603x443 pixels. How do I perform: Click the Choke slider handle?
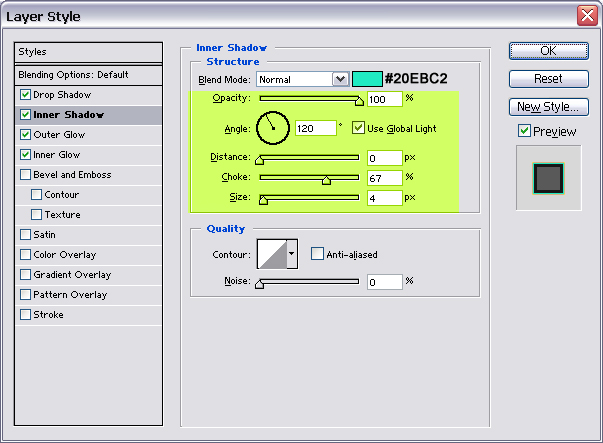(x=326, y=180)
